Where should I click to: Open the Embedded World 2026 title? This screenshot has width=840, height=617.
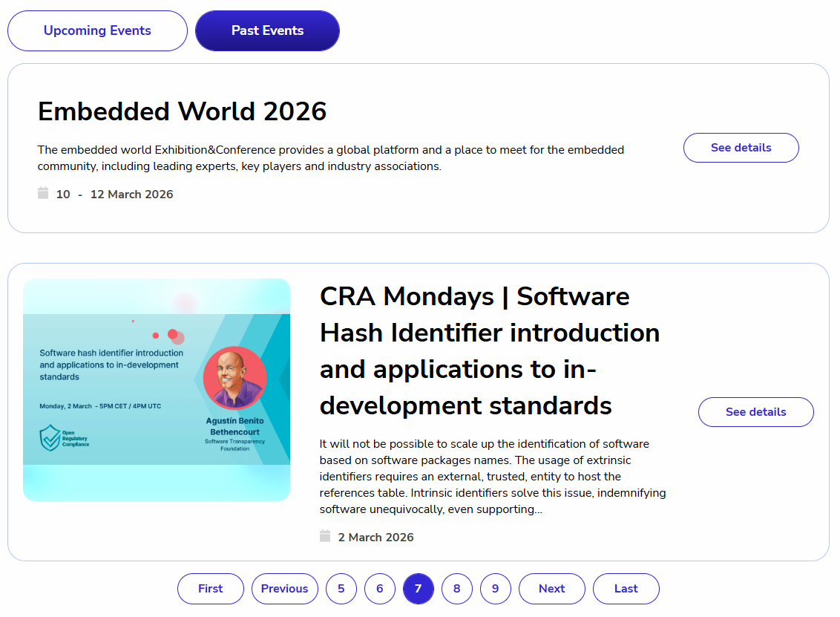coord(182,111)
